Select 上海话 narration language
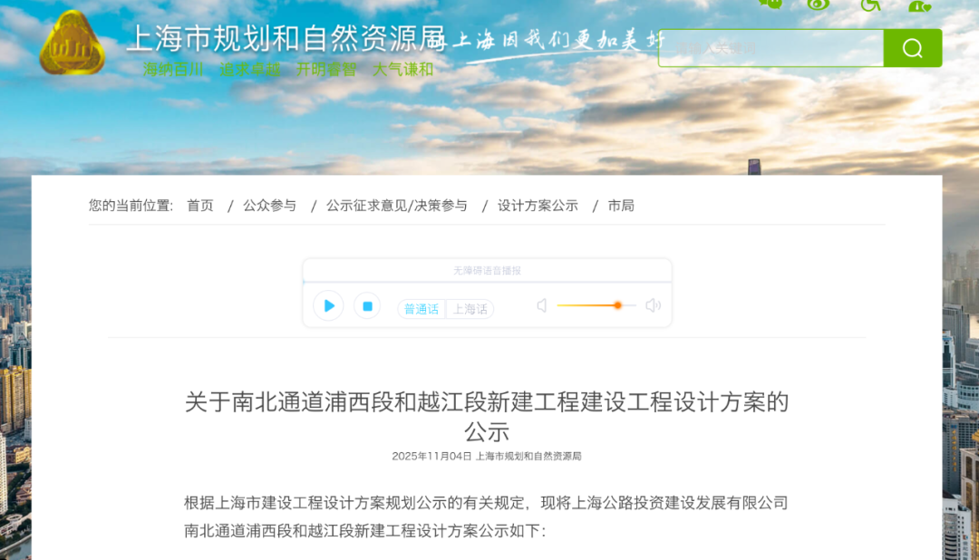 tap(470, 309)
